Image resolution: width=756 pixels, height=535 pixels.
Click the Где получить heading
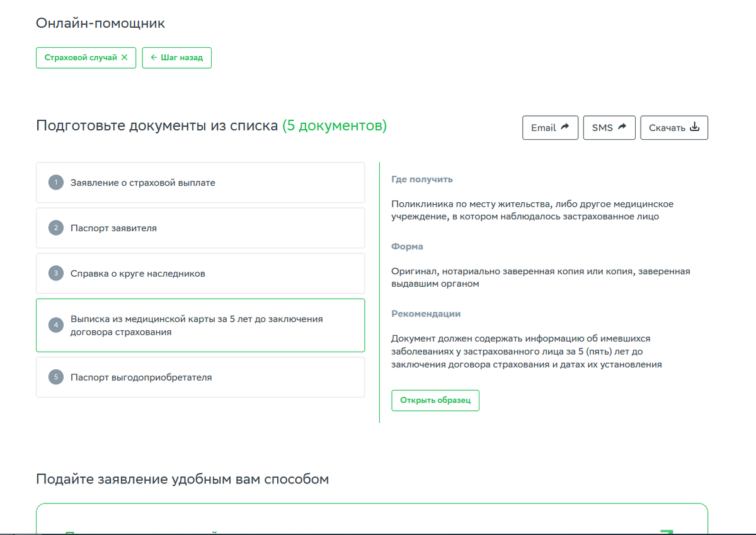422,179
